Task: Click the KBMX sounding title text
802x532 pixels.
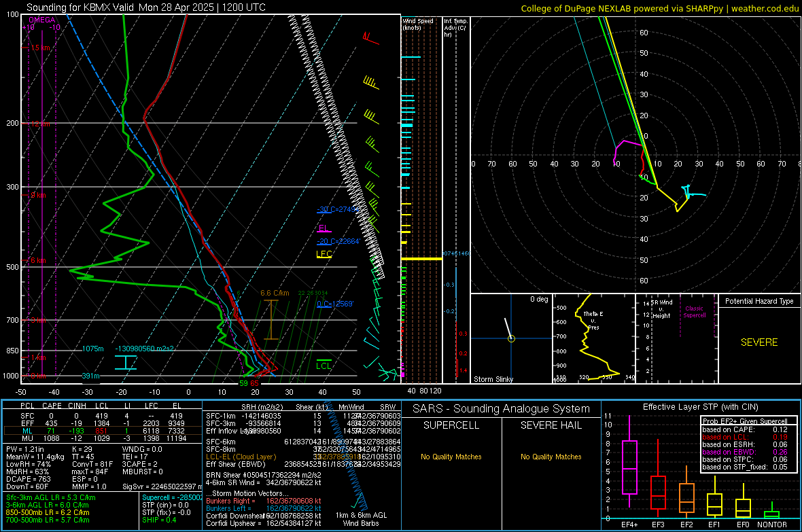Action: (145, 7)
